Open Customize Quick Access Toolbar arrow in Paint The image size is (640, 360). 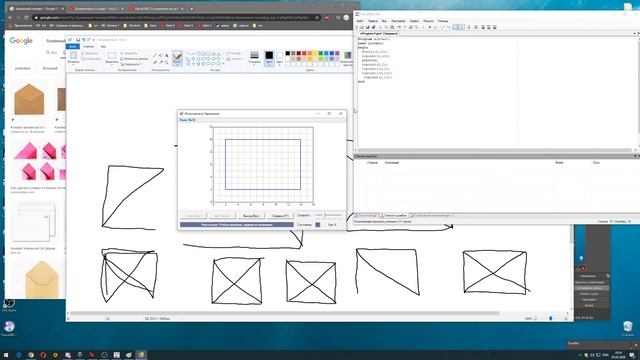(93, 40)
